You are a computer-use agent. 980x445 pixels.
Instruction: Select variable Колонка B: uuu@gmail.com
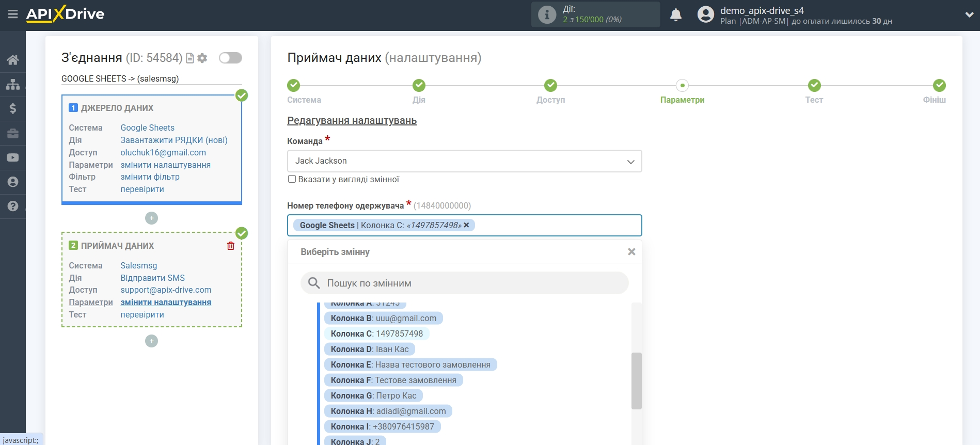coord(383,318)
